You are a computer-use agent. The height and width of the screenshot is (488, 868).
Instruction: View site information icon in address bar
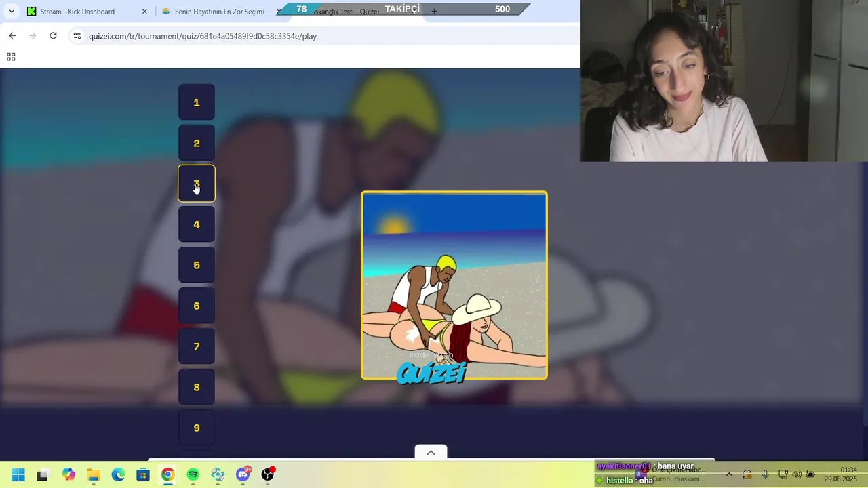(x=77, y=36)
